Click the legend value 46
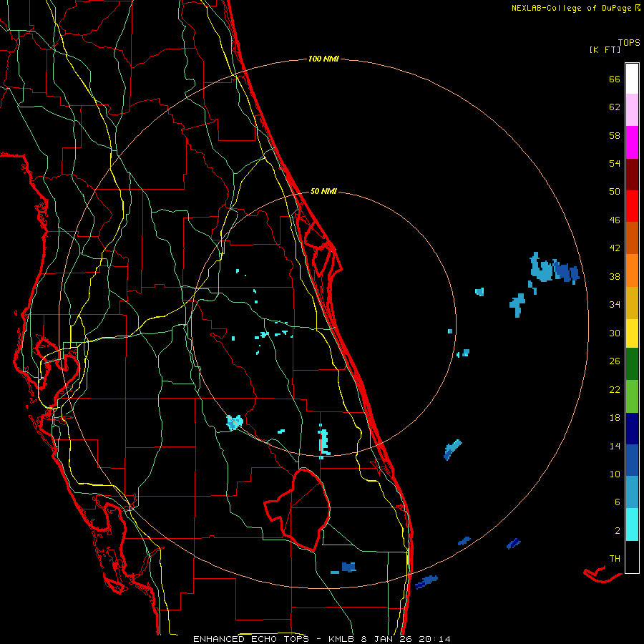 pyautogui.click(x=615, y=220)
